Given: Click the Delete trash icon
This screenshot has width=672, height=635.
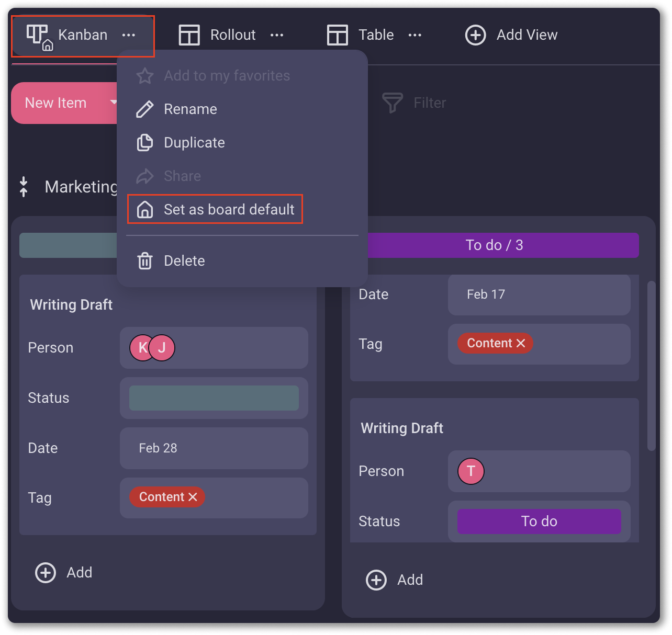Looking at the screenshot, I should (145, 260).
